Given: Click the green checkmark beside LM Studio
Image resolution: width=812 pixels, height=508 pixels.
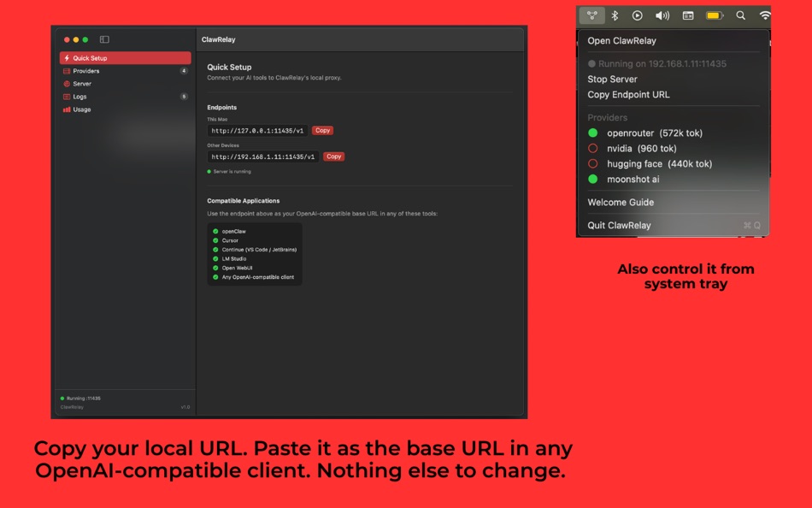Looking at the screenshot, I should (215, 259).
